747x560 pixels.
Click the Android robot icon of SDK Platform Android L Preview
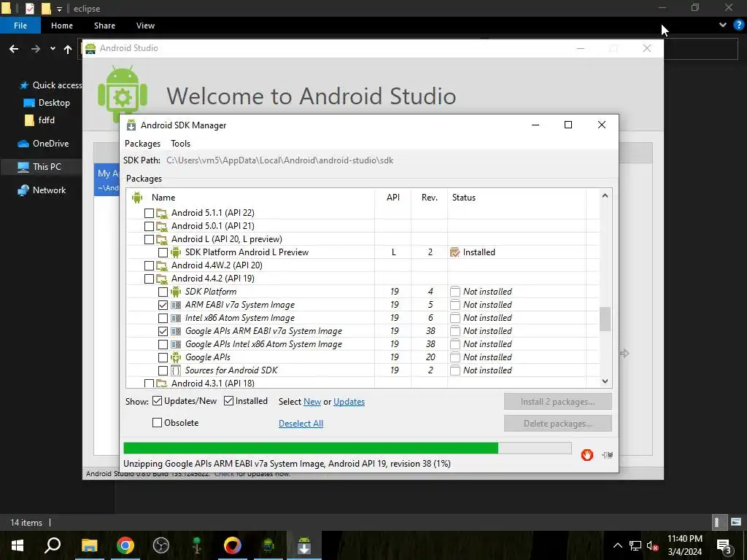176,252
